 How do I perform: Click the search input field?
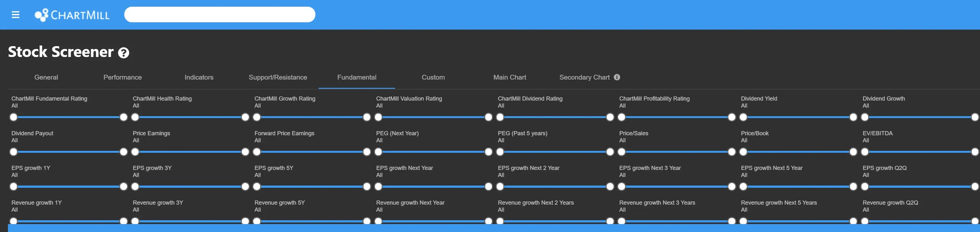pos(220,14)
